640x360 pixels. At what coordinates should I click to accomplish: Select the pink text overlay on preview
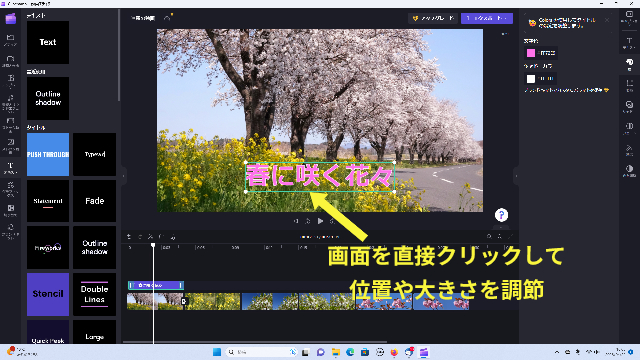(x=320, y=177)
